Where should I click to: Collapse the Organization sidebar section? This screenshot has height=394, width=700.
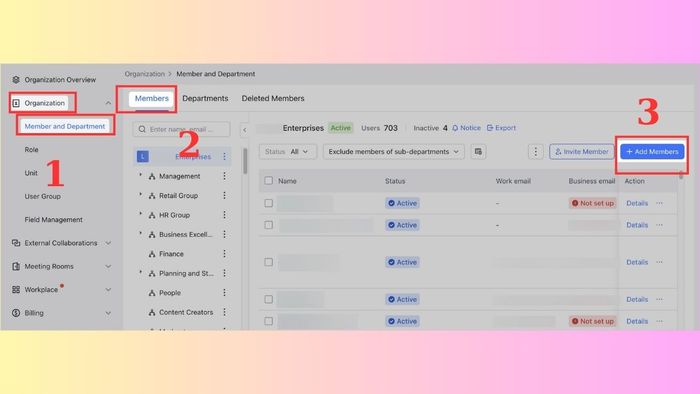pyautogui.click(x=108, y=103)
